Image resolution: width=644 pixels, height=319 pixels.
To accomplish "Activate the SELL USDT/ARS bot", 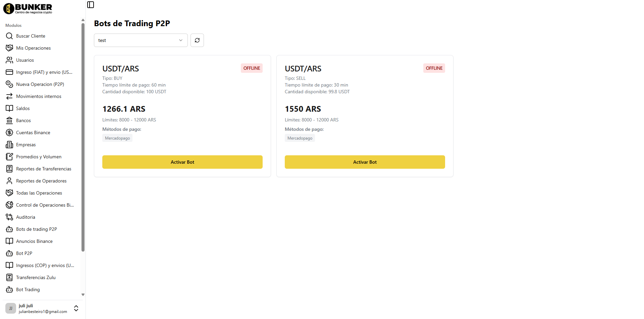I will click(x=365, y=162).
